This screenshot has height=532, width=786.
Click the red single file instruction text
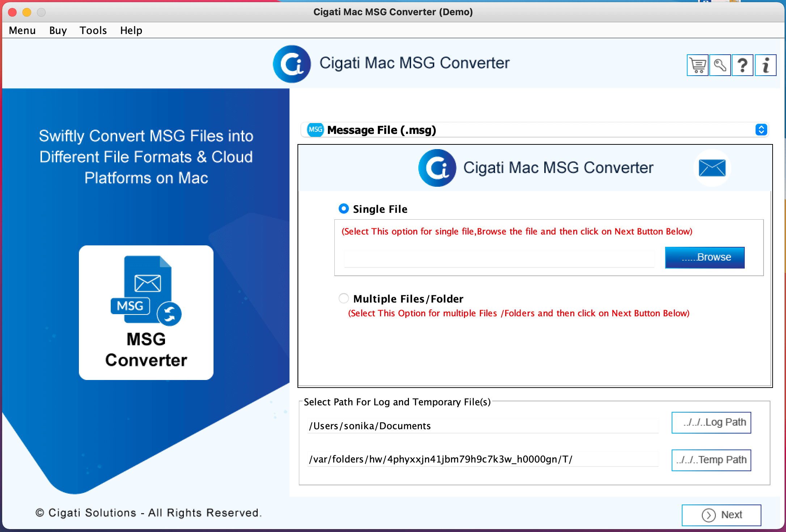coord(517,232)
